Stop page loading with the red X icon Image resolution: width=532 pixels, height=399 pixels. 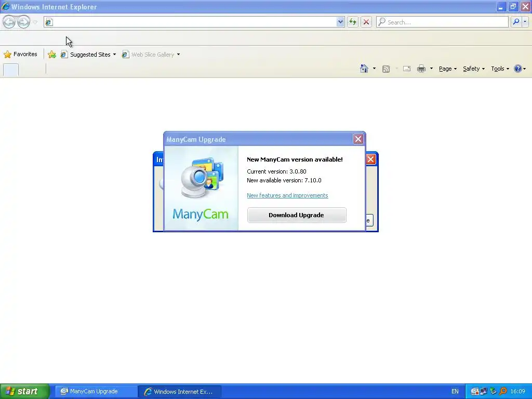(366, 22)
